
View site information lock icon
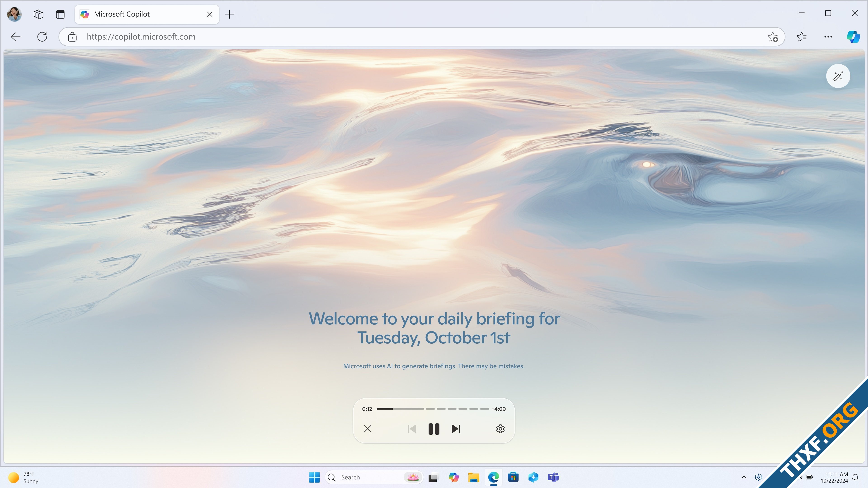[72, 37]
